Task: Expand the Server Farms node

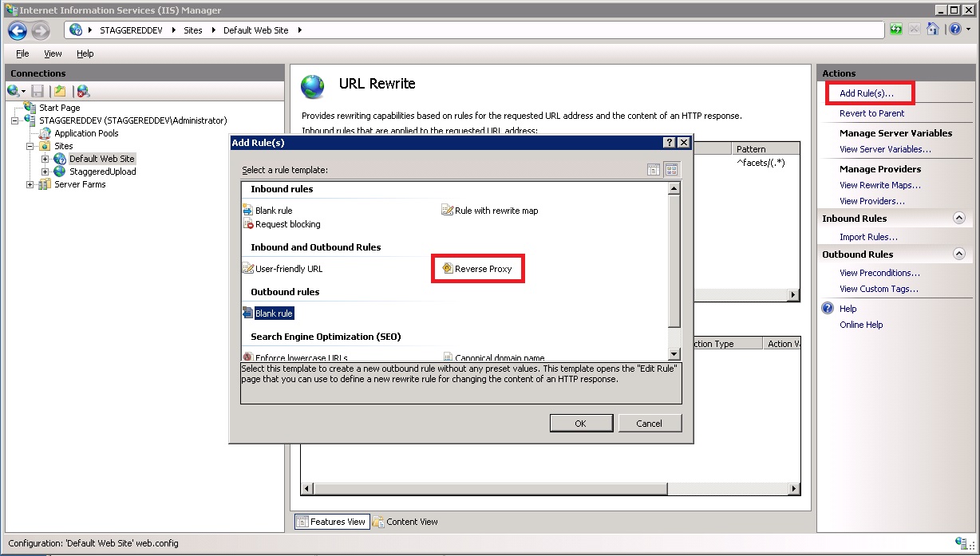Action: 30,184
